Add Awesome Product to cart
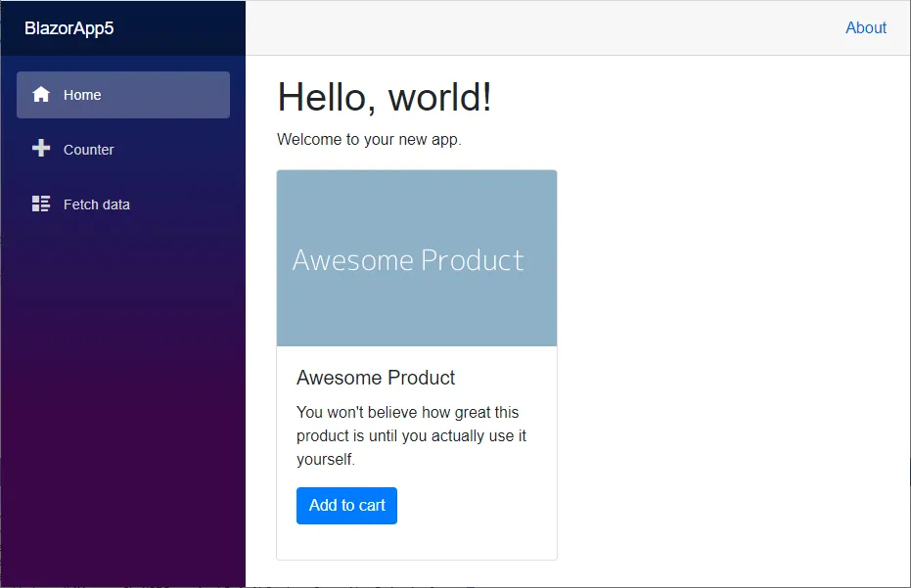The image size is (911, 588). 346,506
